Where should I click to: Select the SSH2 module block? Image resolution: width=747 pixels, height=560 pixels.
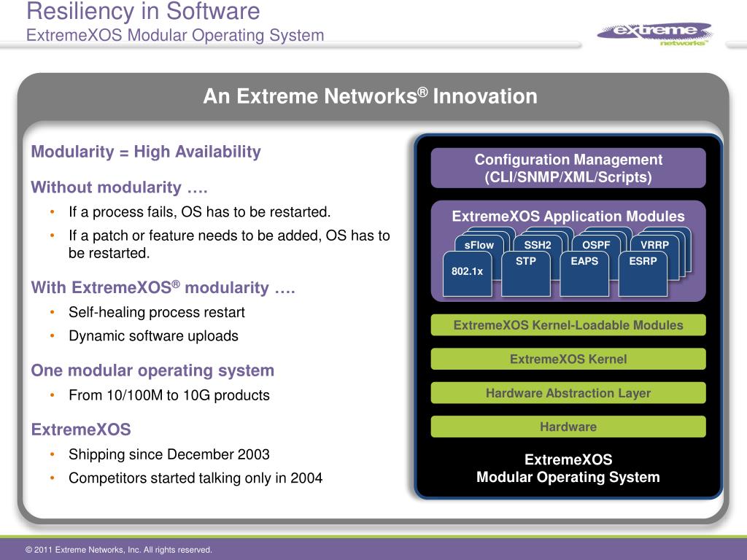pos(538,245)
